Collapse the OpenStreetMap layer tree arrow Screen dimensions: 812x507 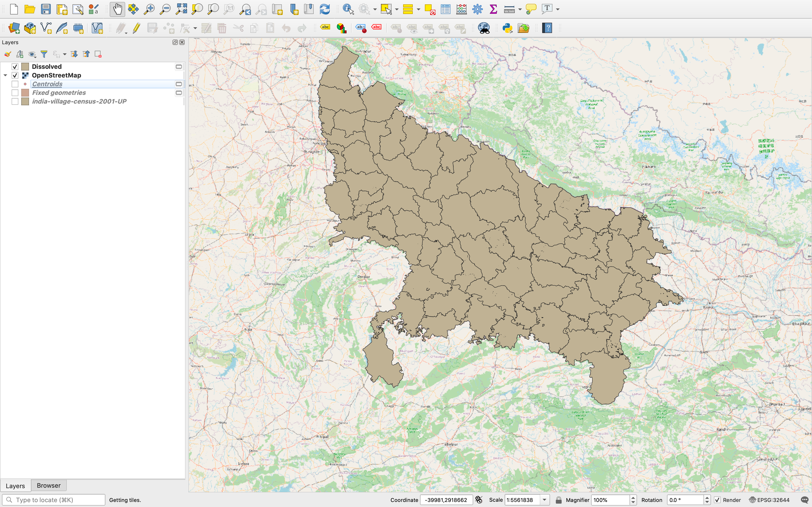(5, 75)
